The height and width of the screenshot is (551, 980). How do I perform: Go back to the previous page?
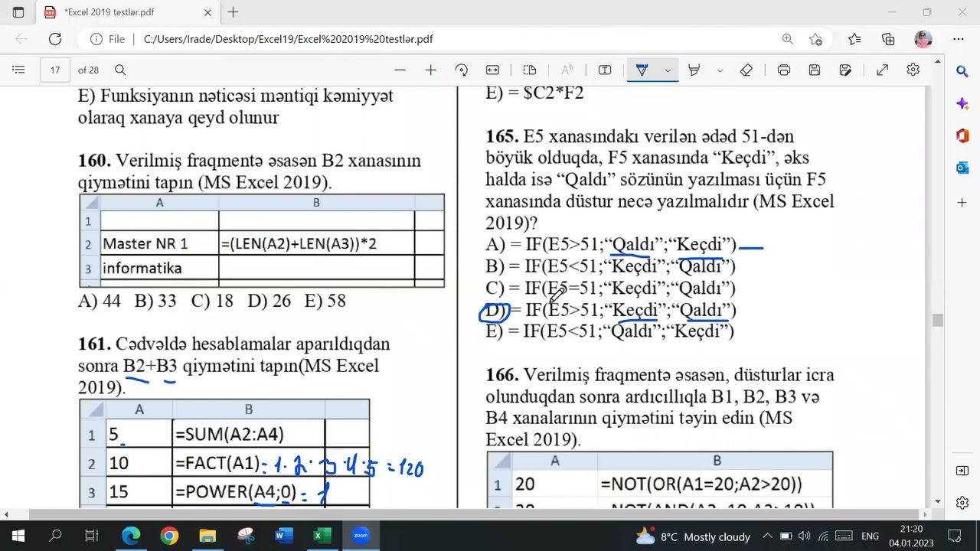21,39
